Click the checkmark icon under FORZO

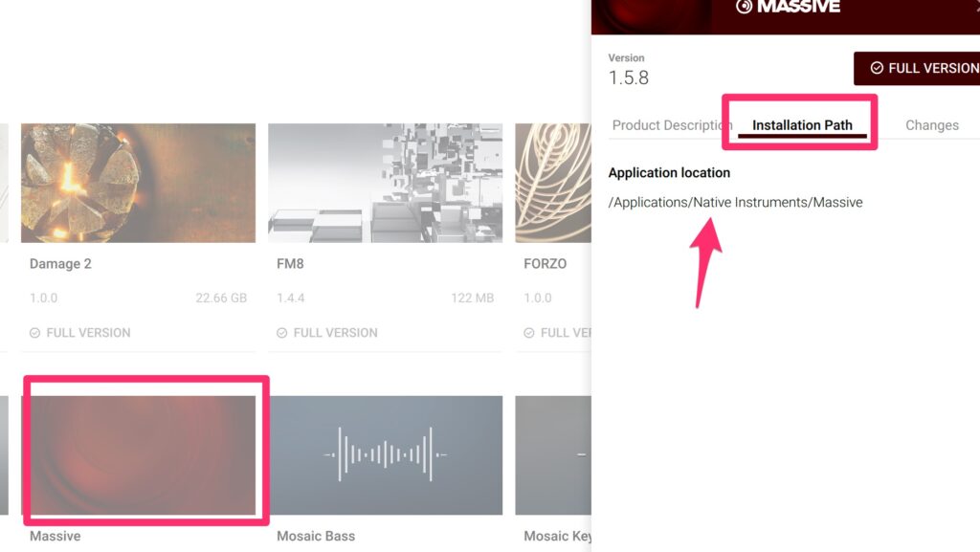(528, 333)
